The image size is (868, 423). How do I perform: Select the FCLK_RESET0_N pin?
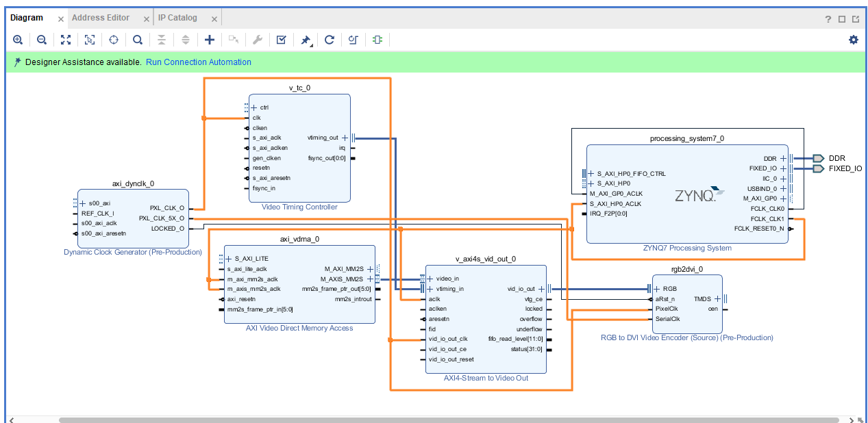[759, 229]
